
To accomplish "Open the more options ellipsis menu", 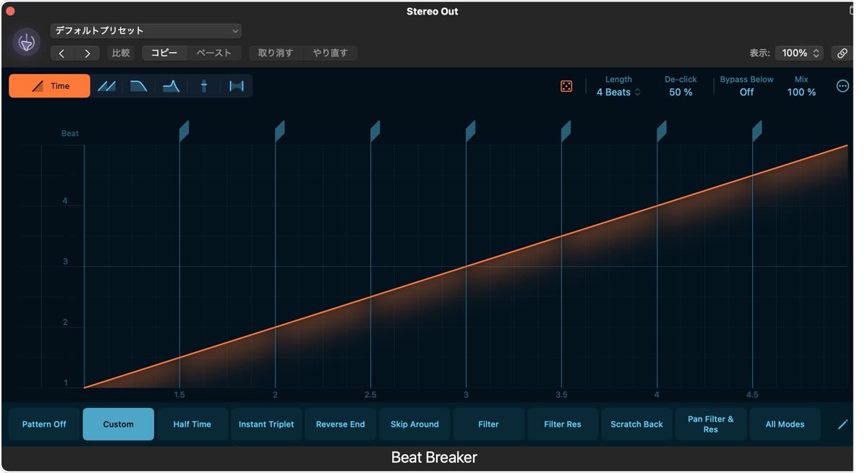I will pyautogui.click(x=843, y=86).
